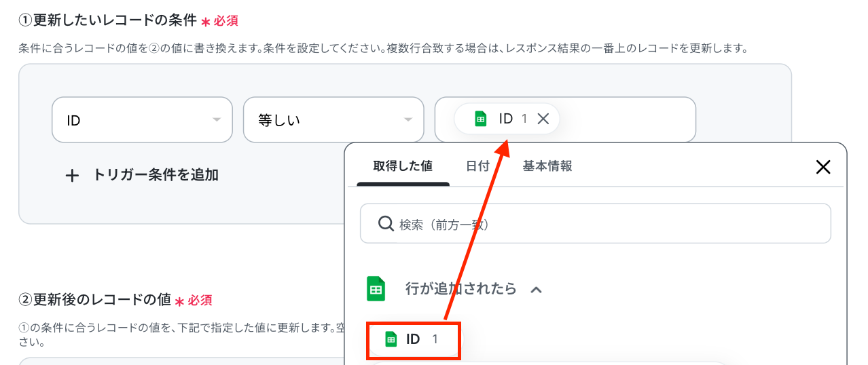The height and width of the screenshot is (365, 868).
Task: Click the ID 1 value chip in condition field
Action: tap(507, 119)
